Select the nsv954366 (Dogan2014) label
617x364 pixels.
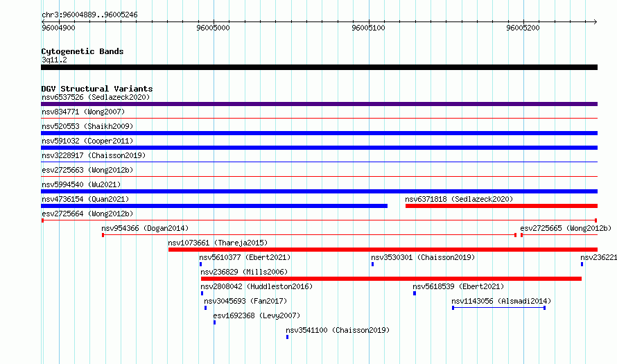(x=145, y=228)
